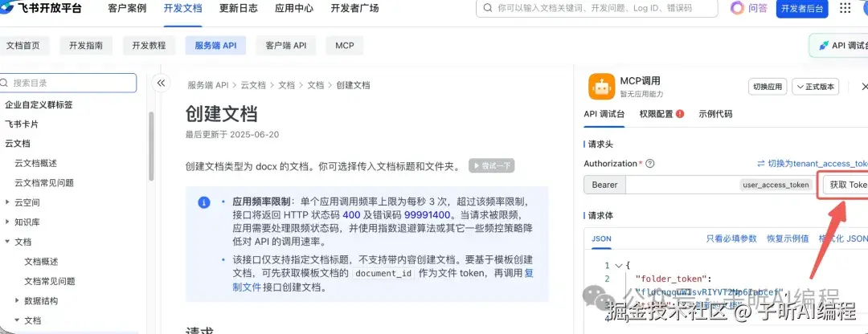
Task: Click the AI Q&A (问答) icon
Action: click(736, 8)
